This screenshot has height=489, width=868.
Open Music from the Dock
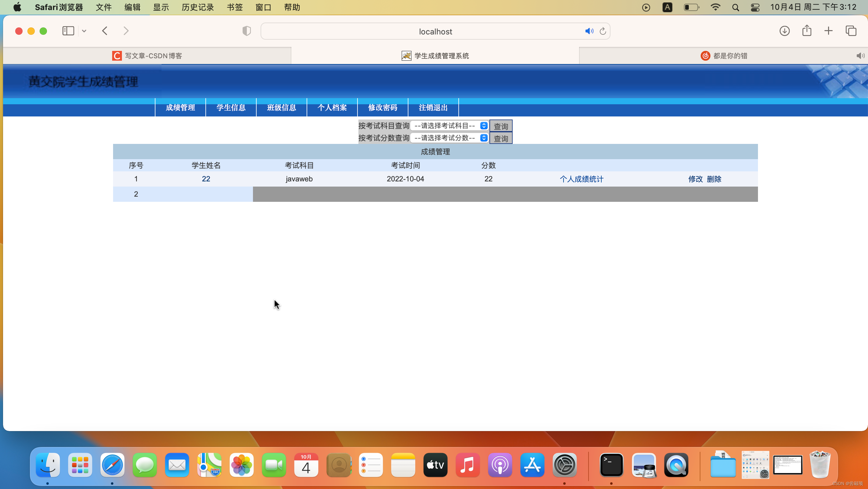pyautogui.click(x=468, y=465)
